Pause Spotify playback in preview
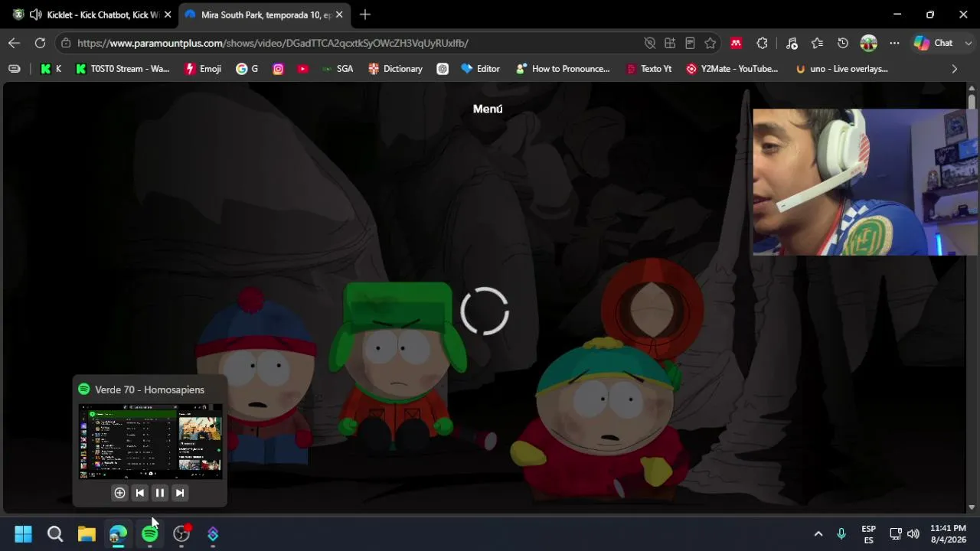 tap(160, 493)
